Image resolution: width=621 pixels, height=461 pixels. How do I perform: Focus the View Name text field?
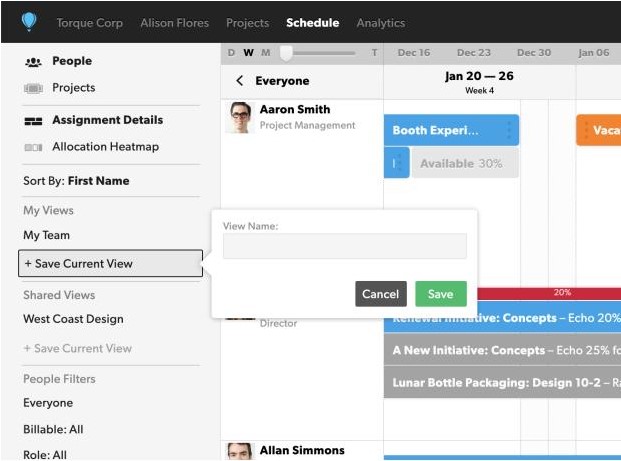[345, 246]
